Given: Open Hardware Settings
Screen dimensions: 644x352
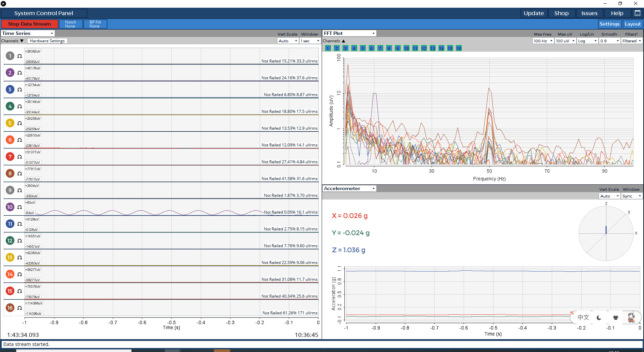Looking at the screenshot, I should point(47,41).
